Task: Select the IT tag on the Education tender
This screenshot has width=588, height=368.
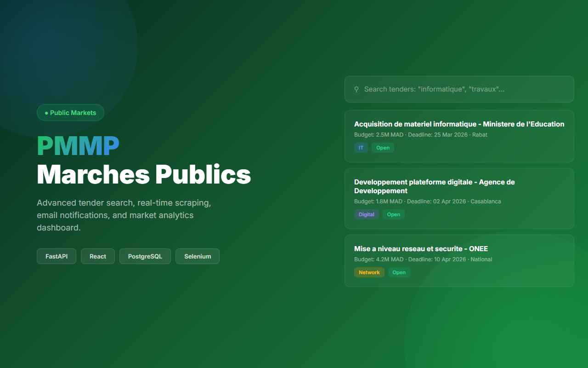Action: [361, 148]
